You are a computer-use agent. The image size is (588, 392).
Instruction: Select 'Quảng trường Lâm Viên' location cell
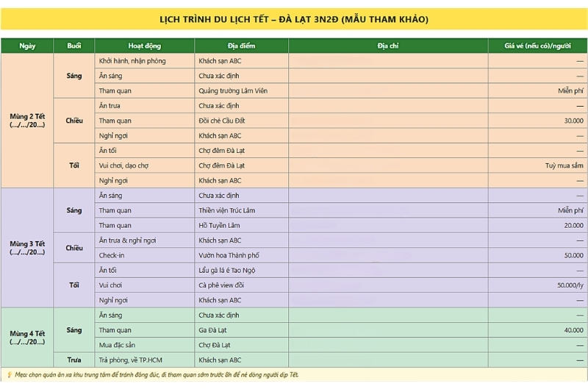(x=241, y=90)
